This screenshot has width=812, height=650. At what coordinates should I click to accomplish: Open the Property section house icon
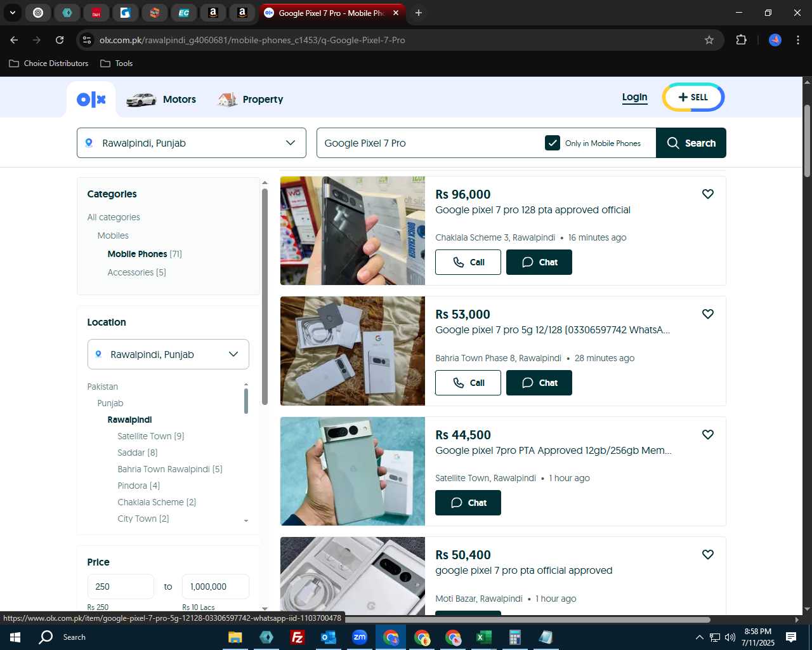(x=228, y=100)
